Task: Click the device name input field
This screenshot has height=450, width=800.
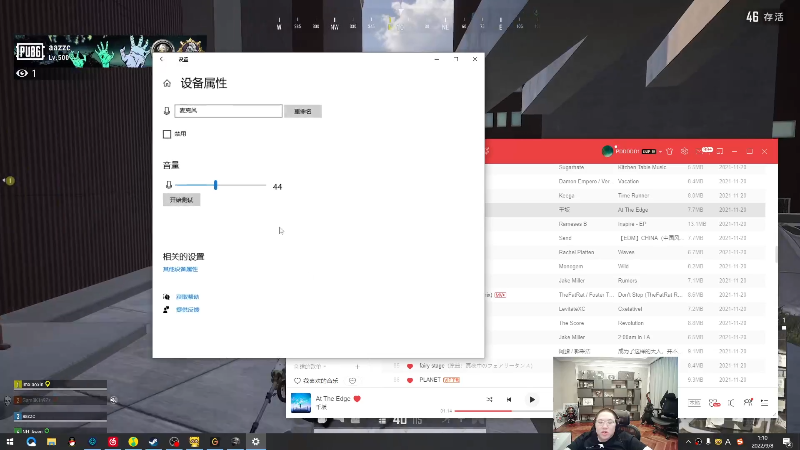Action: [228, 111]
